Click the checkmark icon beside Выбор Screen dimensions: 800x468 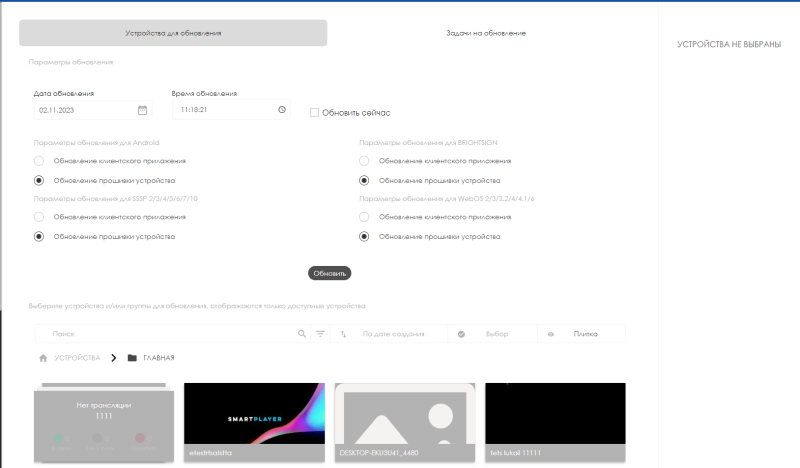point(461,334)
